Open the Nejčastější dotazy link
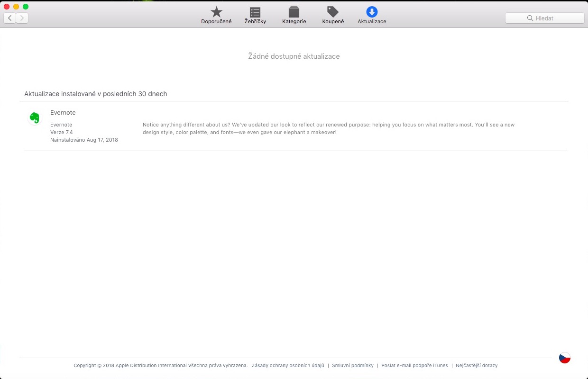This screenshot has height=379, width=588. [x=477, y=365]
